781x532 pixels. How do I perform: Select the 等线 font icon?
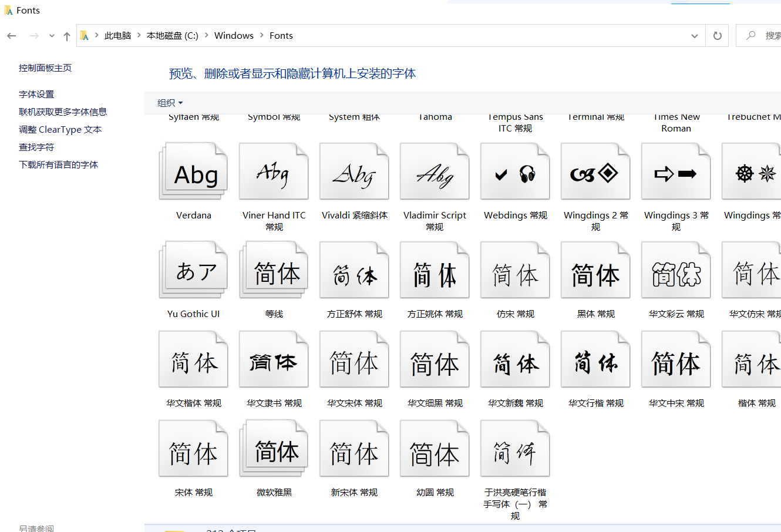[x=274, y=270]
